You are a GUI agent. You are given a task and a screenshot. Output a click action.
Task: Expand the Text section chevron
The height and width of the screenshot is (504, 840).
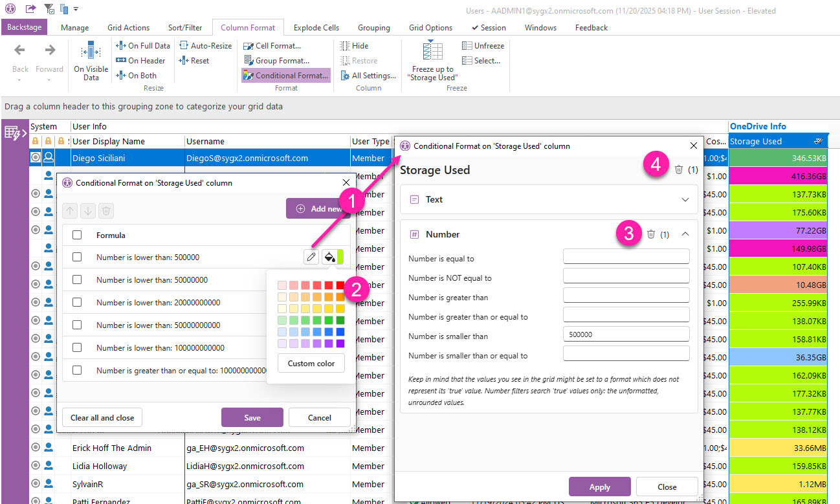point(685,200)
